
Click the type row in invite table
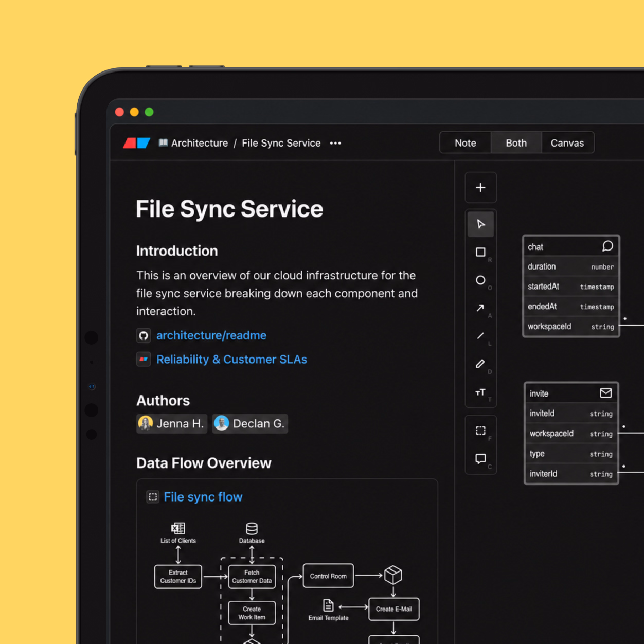tap(571, 454)
